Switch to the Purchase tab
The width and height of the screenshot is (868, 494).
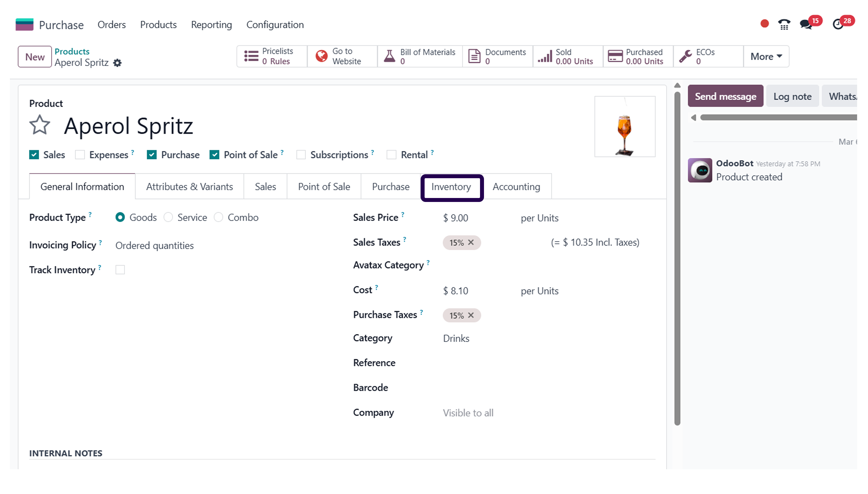tap(391, 187)
